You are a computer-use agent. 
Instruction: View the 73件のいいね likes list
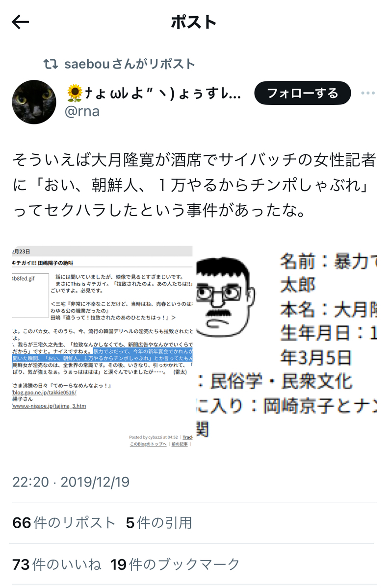point(57,564)
